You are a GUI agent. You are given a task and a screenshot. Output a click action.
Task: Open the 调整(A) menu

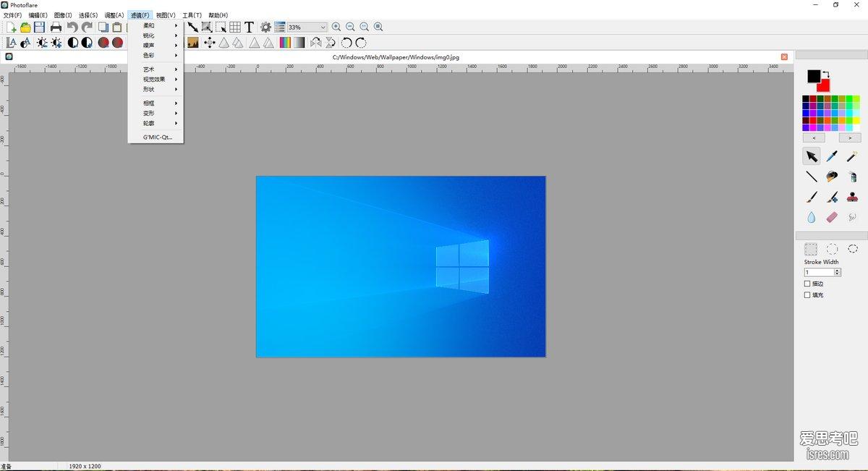114,15
